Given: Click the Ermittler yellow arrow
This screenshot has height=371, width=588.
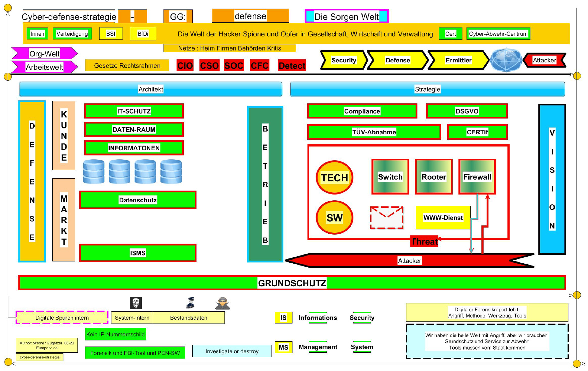Looking at the screenshot, I should coord(458,60).
